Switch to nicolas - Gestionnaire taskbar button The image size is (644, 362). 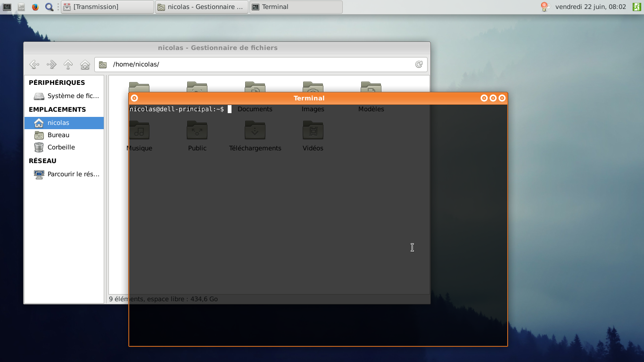(202, 7)
